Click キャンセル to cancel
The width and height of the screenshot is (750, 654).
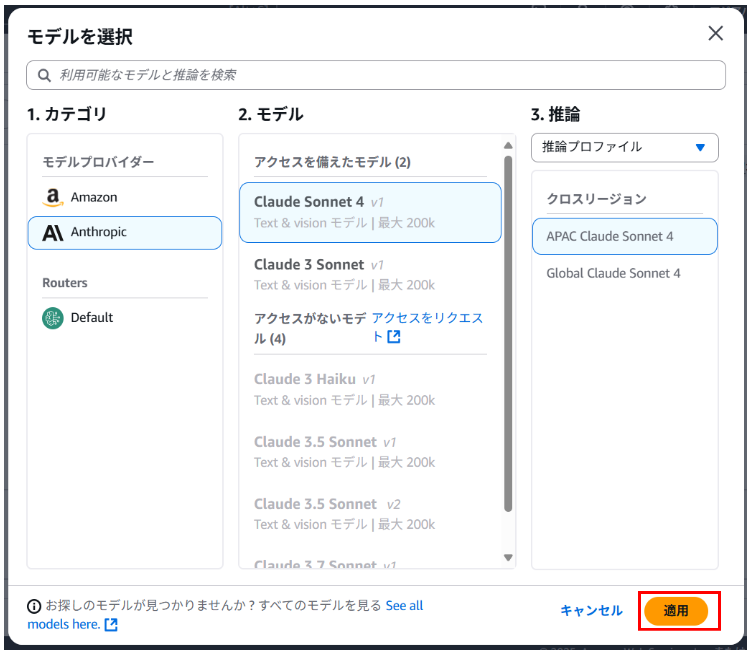coord(591,610)
